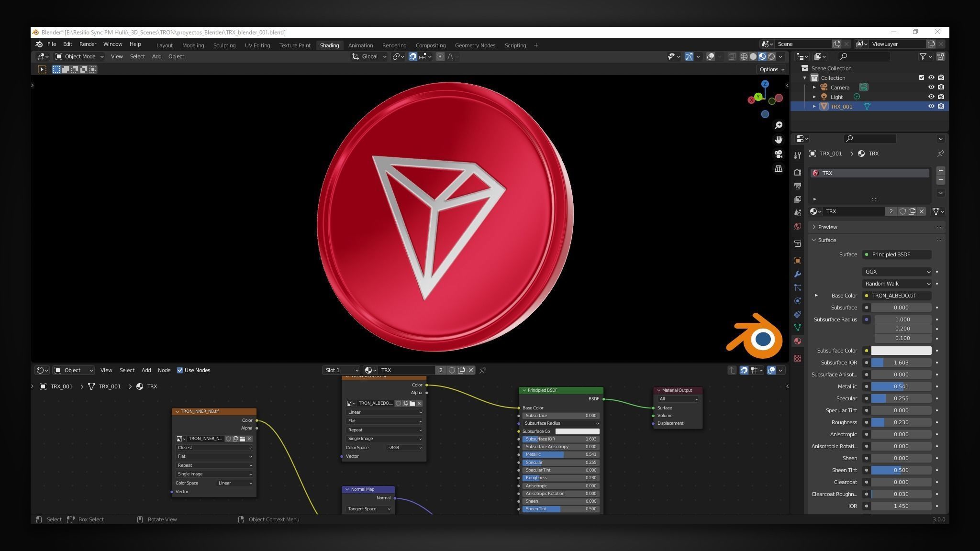980x551 pixels.
Task: Open sRGB Color Space dropdown
Action: pos(404,448)
